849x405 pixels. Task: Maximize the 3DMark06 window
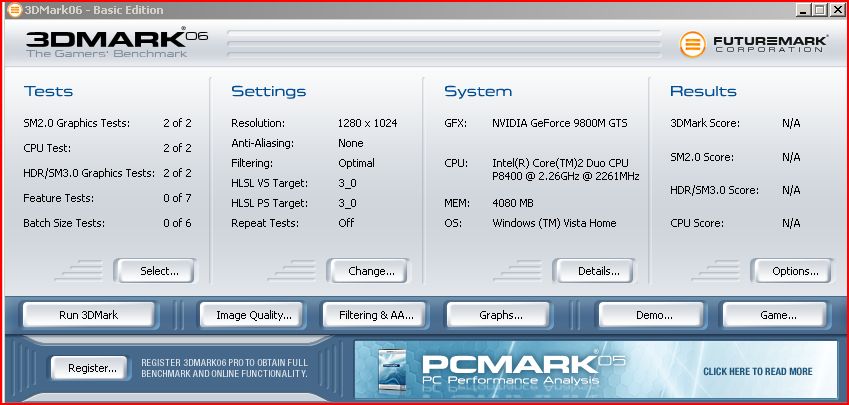[820, 10]
